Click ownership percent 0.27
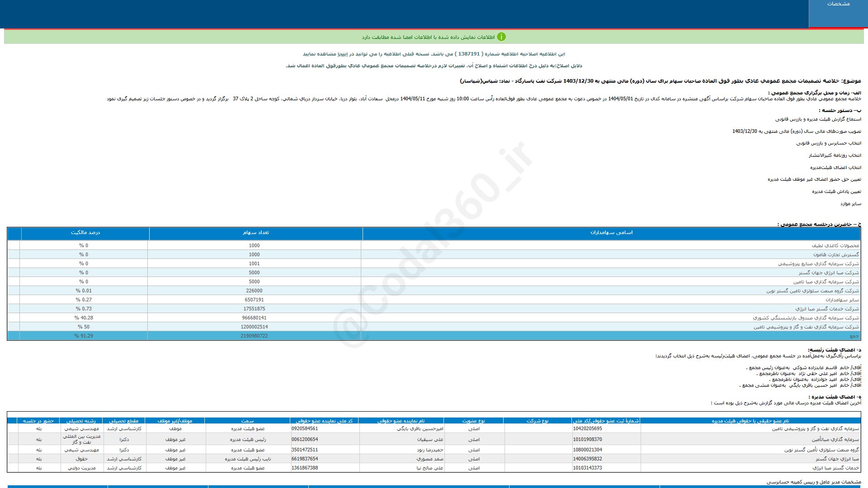 [84, 300]
